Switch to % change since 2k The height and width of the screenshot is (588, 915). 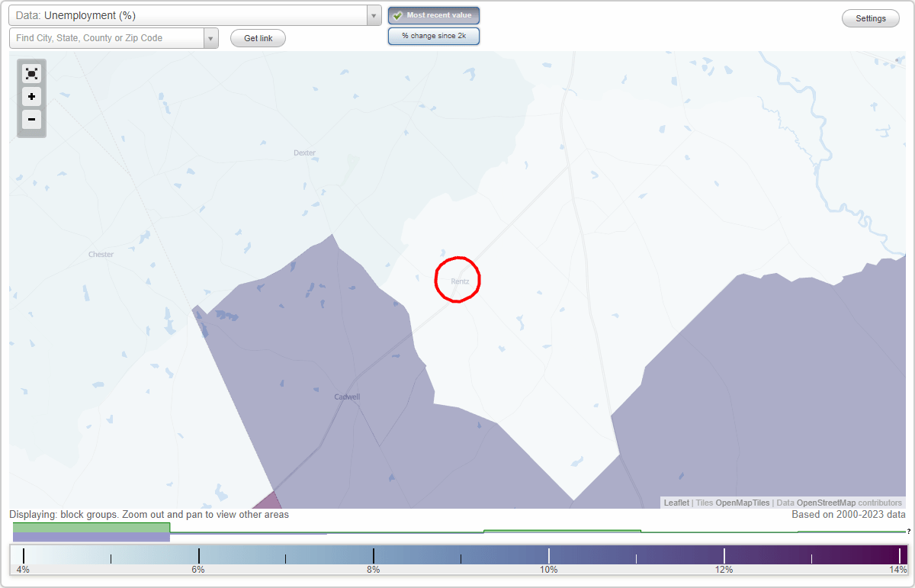pyautogui.click(x=434, y=36)
